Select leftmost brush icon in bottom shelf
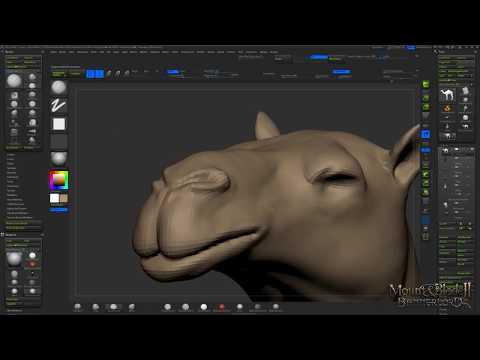Viewport: 480px width, 360px height. (x=78, y=307)
